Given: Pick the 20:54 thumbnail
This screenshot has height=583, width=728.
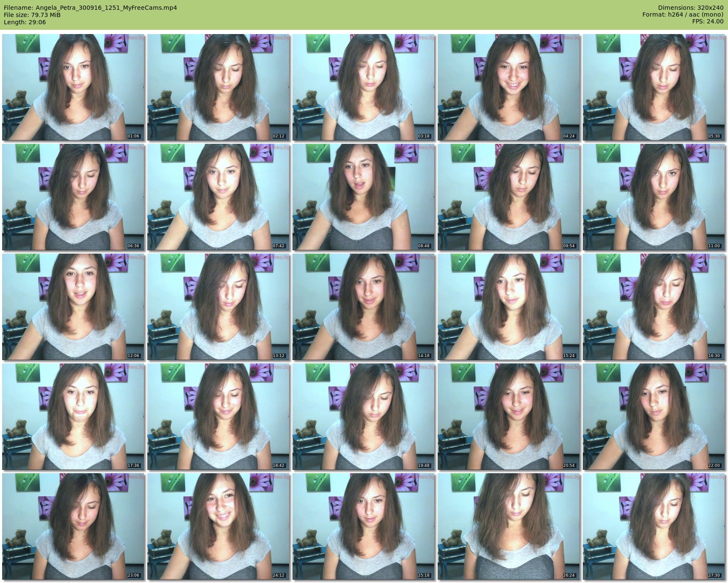Looking at the screenshot, I should point(509,417).
